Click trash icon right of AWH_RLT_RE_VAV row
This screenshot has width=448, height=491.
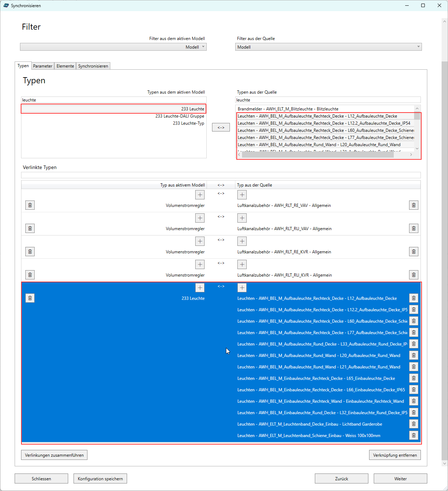(x=413, y=205)
